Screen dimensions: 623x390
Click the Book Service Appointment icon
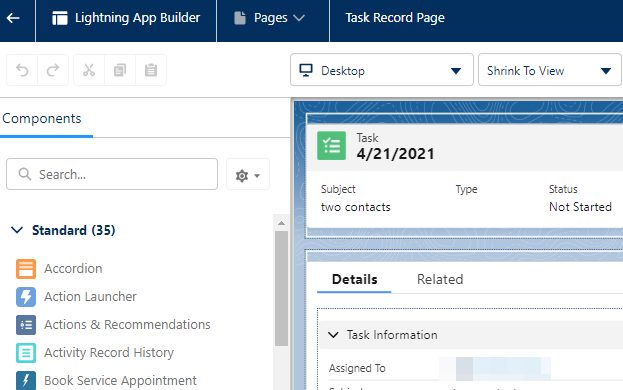pos(26,380)
